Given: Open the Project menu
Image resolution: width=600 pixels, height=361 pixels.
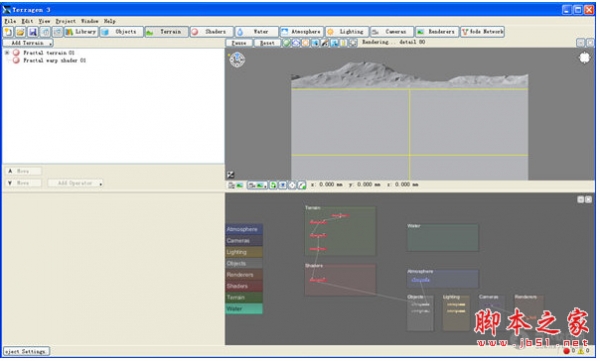Looking at the screenshot, I should (65, 21).
